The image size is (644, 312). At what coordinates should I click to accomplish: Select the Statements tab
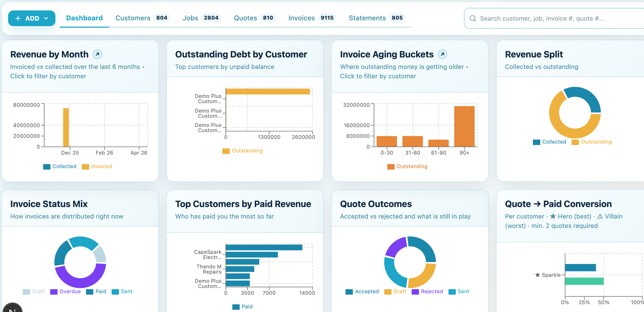click(x=367, y=18)
